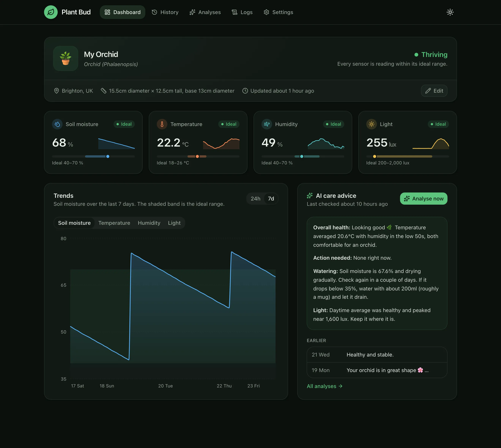Click the 22.2 °C reading
Image resolution: width=501 pixels, height=448 pixels.
pyautogui.click(x=173, y=143)
